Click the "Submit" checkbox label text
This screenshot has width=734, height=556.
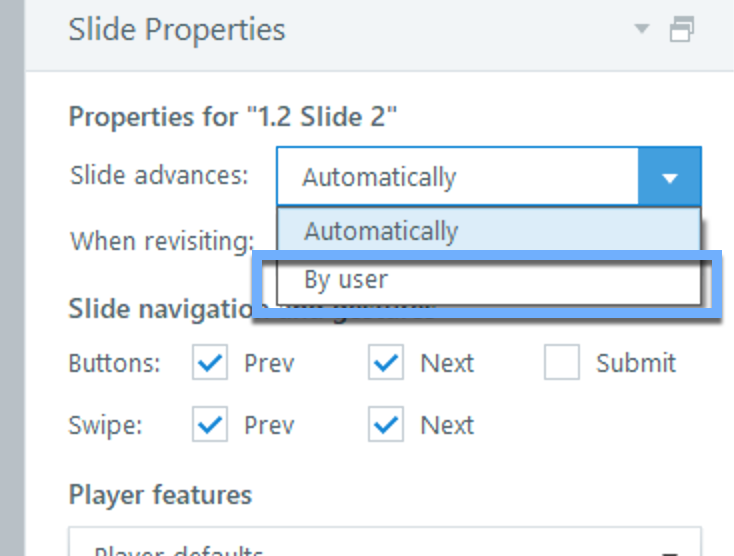pos(636,363)
